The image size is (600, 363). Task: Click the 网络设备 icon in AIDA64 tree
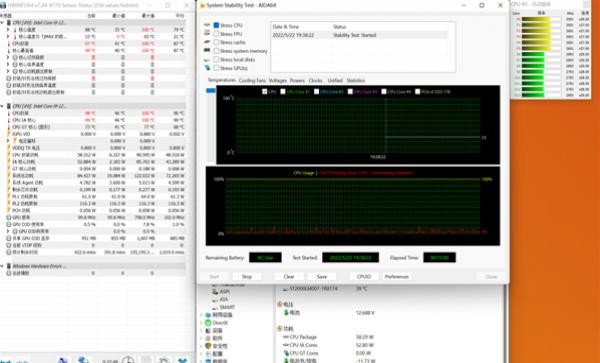208,315
